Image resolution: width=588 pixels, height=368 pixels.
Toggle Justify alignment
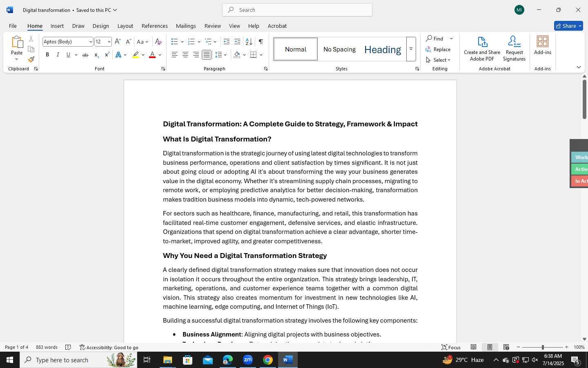point(207,55)
